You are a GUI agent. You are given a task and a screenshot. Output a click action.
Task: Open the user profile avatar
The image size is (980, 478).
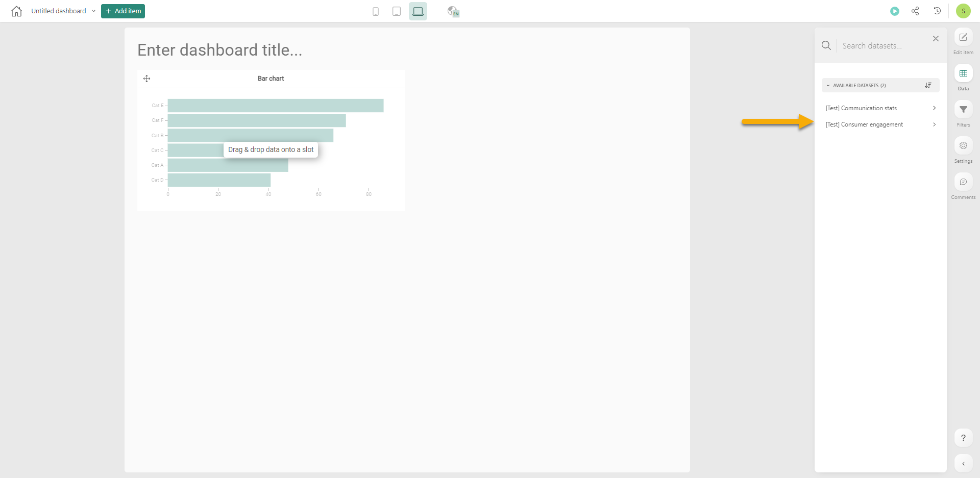tap(963, 11)
